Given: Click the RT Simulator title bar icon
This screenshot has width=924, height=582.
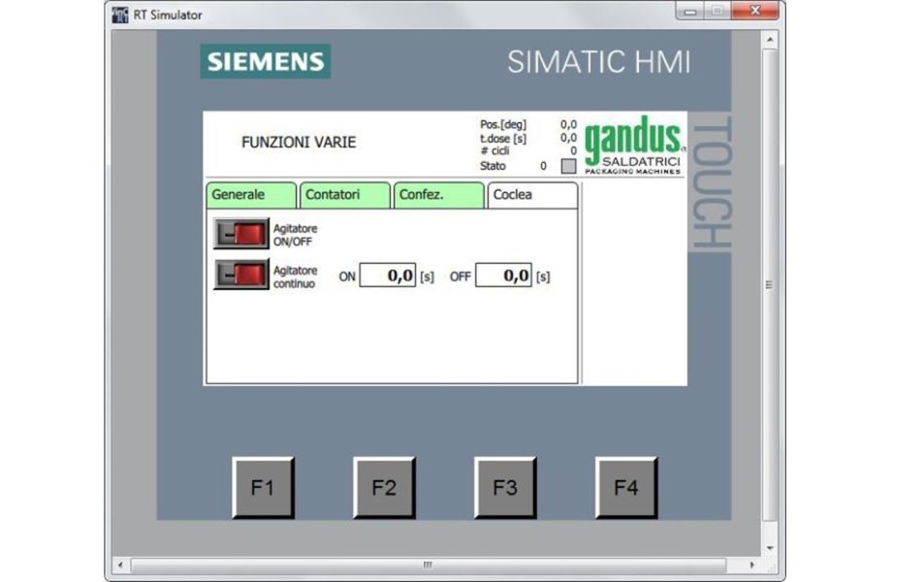Looking at the screenshot, I should point(120,15).
